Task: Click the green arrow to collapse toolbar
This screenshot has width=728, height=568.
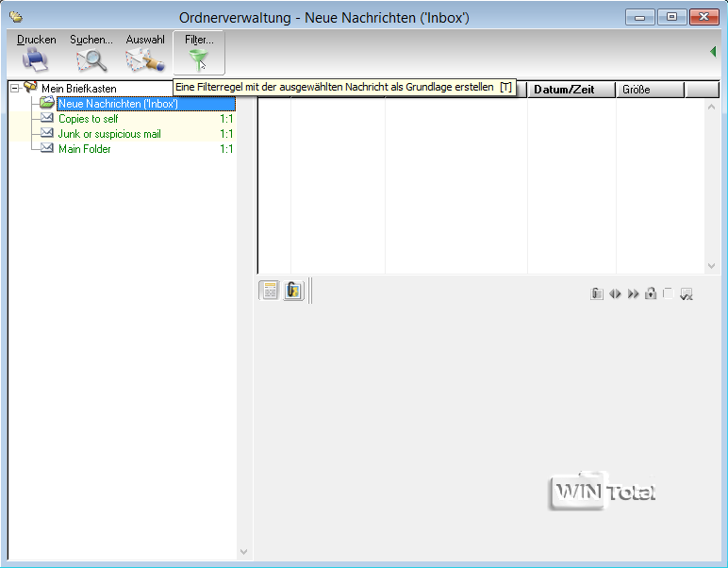Action: pos(713,52)
